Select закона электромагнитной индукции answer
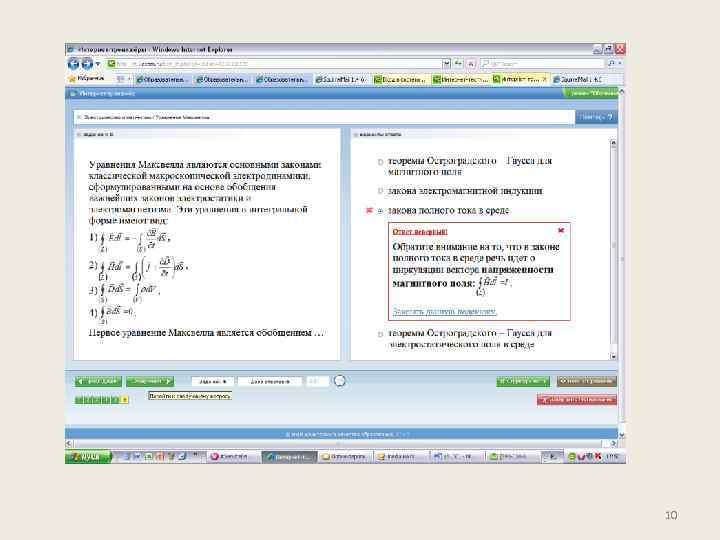 [x=380, y=191]
